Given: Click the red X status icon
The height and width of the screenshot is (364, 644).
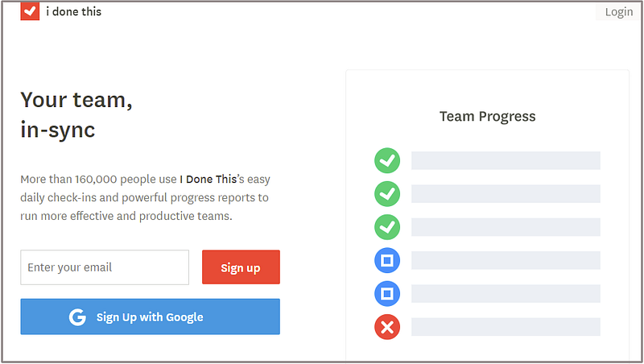Looking at the screenshot, I should (387, 327).
